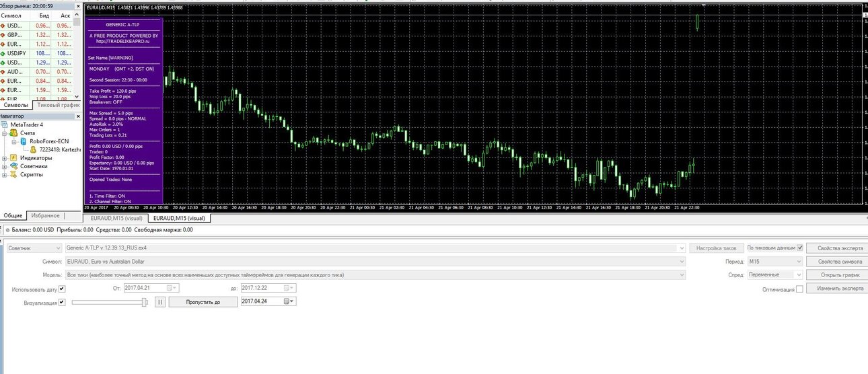Expand the Советники tree node
Viewport: 868px width, 374px height.
[5, 166]
